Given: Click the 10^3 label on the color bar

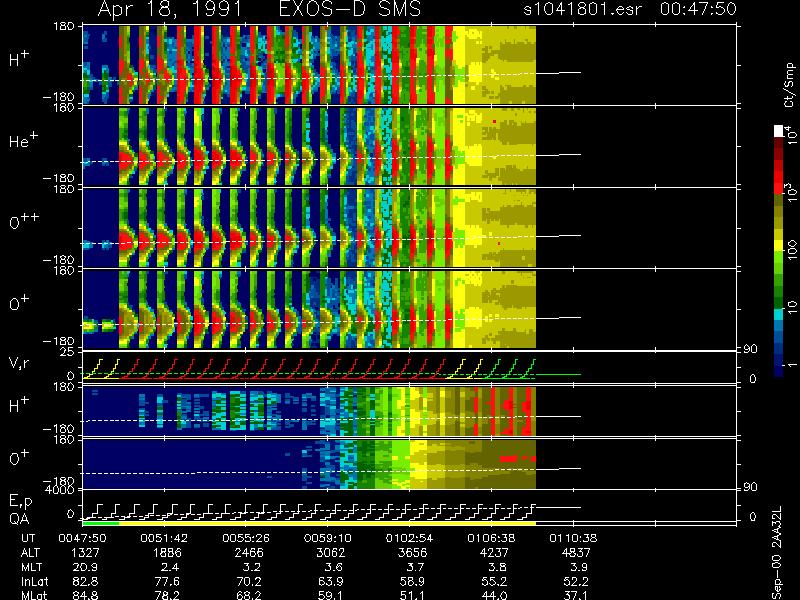Looking at the screenshot, I should (791, 193).
